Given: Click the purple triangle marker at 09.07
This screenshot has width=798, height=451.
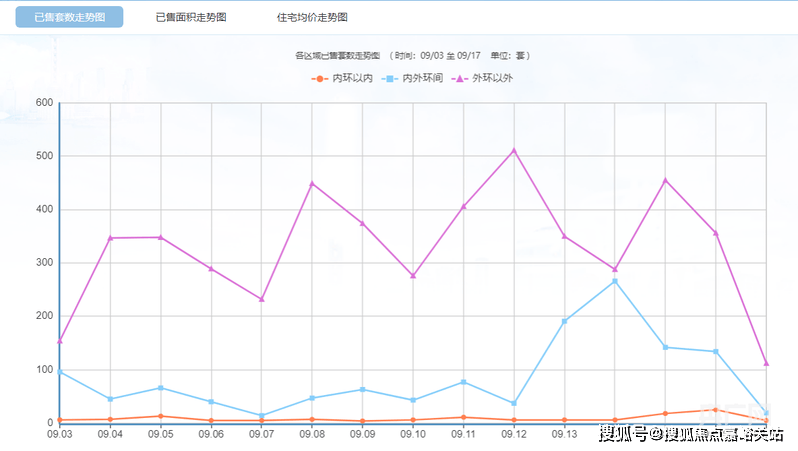Looking at the screenshot, I should pyautogui.click(x=262, y=299).
